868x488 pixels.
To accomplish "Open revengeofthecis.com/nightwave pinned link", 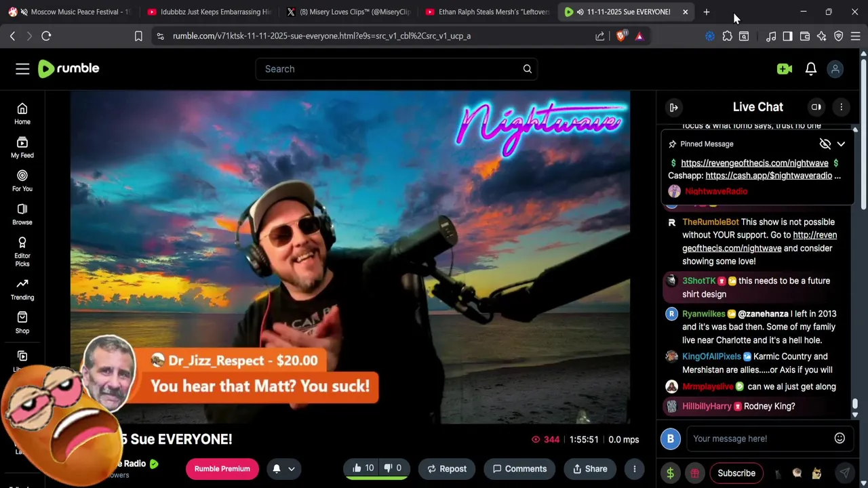I will (x=754, y=163).
